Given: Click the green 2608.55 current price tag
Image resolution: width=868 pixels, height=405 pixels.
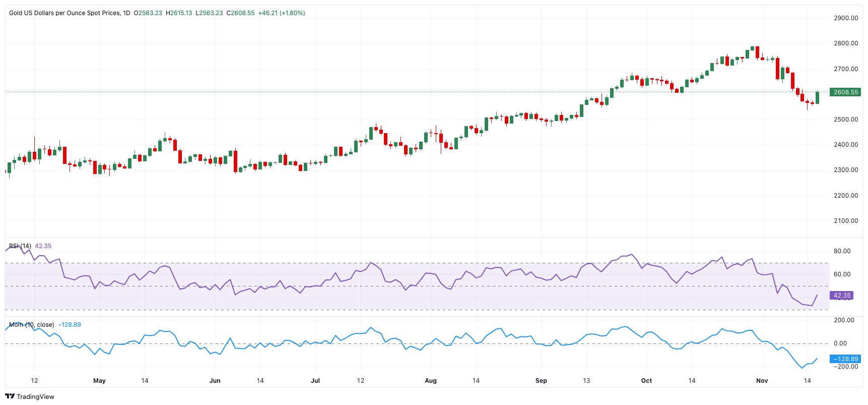Looking at the screenshot, I should coord(845,92).
